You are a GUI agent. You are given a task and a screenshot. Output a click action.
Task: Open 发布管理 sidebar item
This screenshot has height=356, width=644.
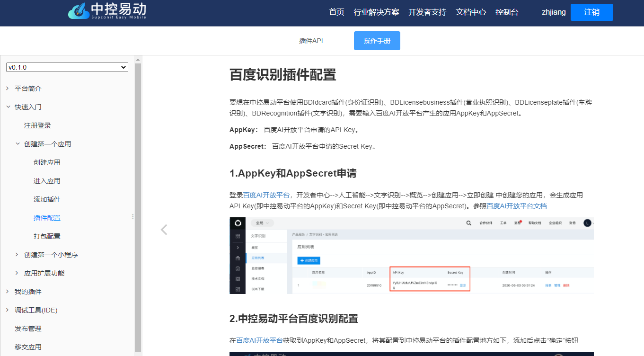coord(28,329)
